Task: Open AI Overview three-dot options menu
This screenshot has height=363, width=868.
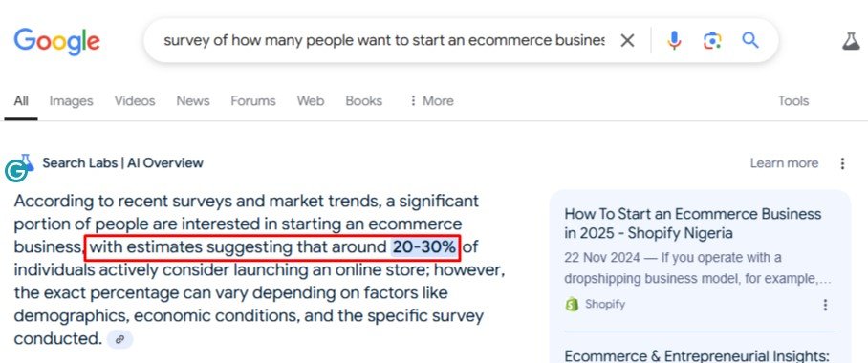Action: coord(842,163)
